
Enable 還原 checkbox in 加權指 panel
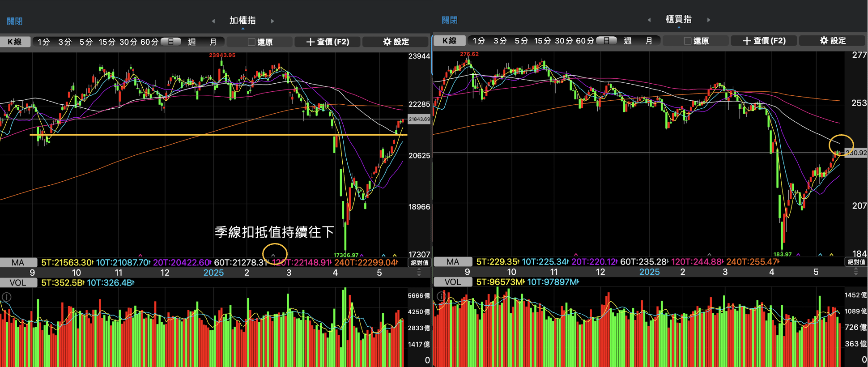[x=251, y=42]
